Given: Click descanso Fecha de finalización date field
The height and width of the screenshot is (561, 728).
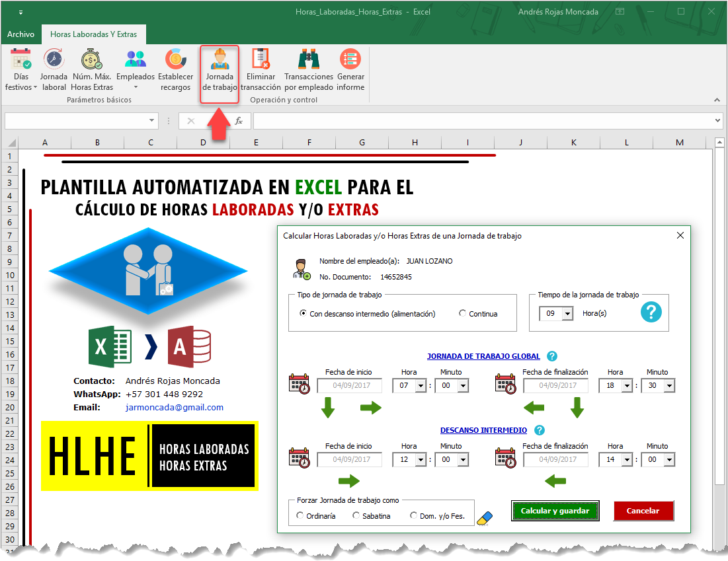Looking at the screenshot, I should pos(555,460).
